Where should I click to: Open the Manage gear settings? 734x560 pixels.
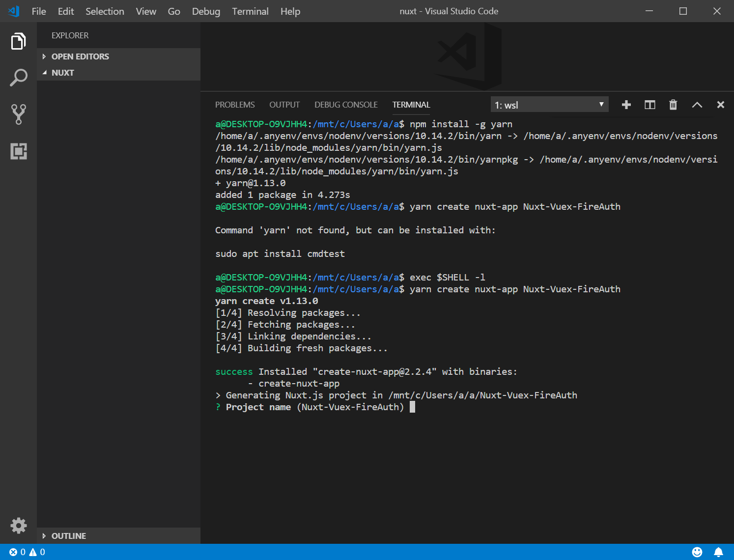(18, 526)
